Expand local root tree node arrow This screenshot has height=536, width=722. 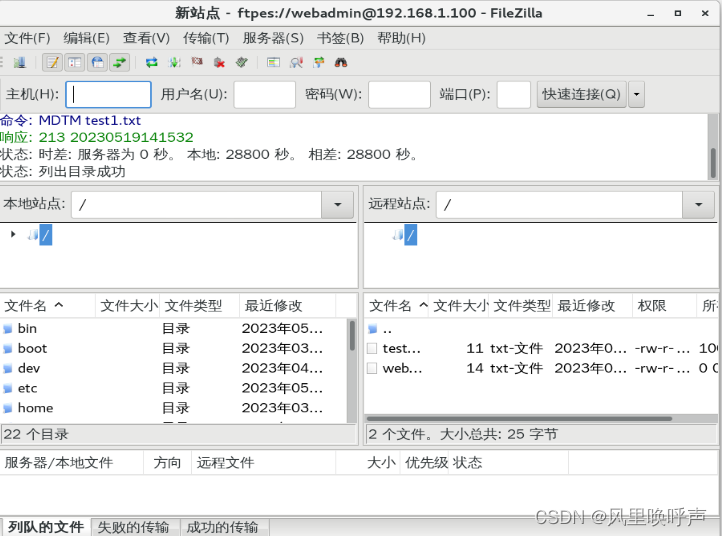pyautogui.click(x=13, y=234)
